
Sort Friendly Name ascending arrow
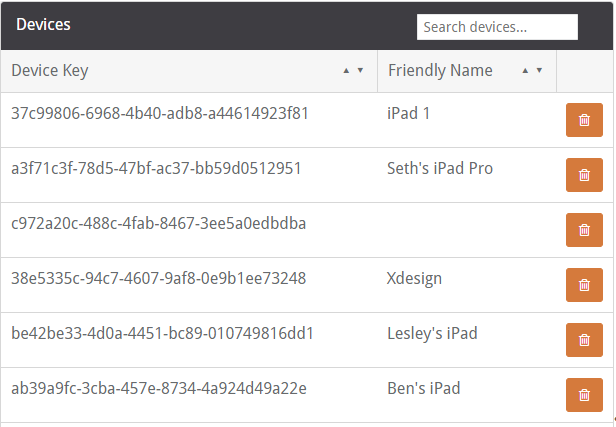(x=525, y=71)
